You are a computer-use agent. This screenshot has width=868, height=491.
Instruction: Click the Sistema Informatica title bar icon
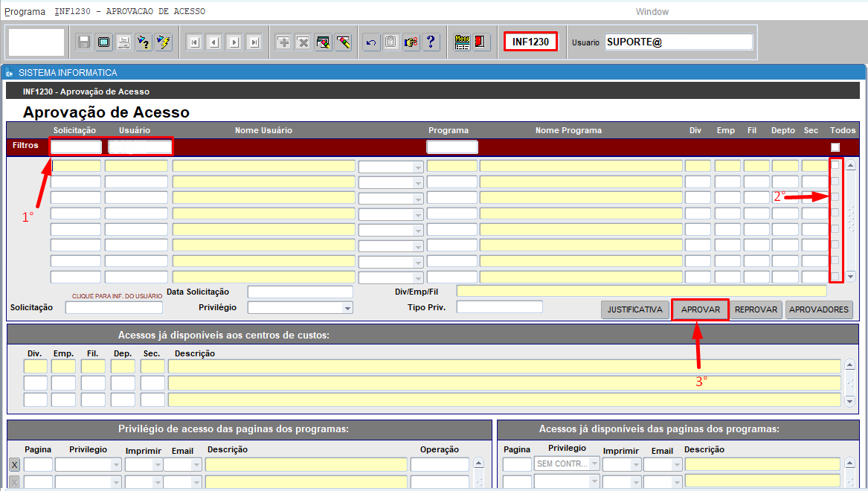click(x=10, y=73)
